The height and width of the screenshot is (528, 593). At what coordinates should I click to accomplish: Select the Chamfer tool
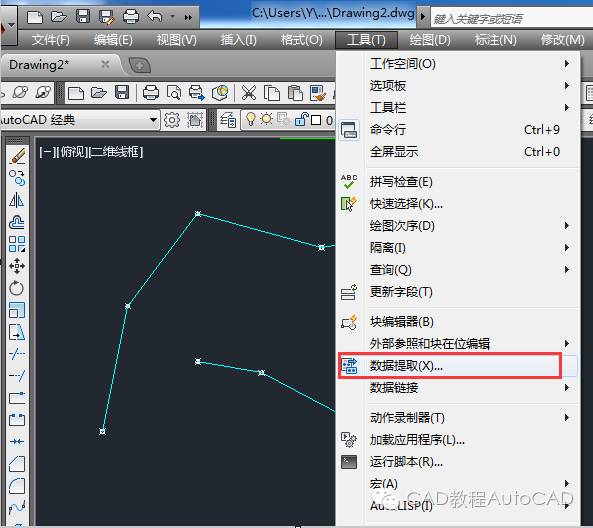pyautogui.click(x=17, y=464)
